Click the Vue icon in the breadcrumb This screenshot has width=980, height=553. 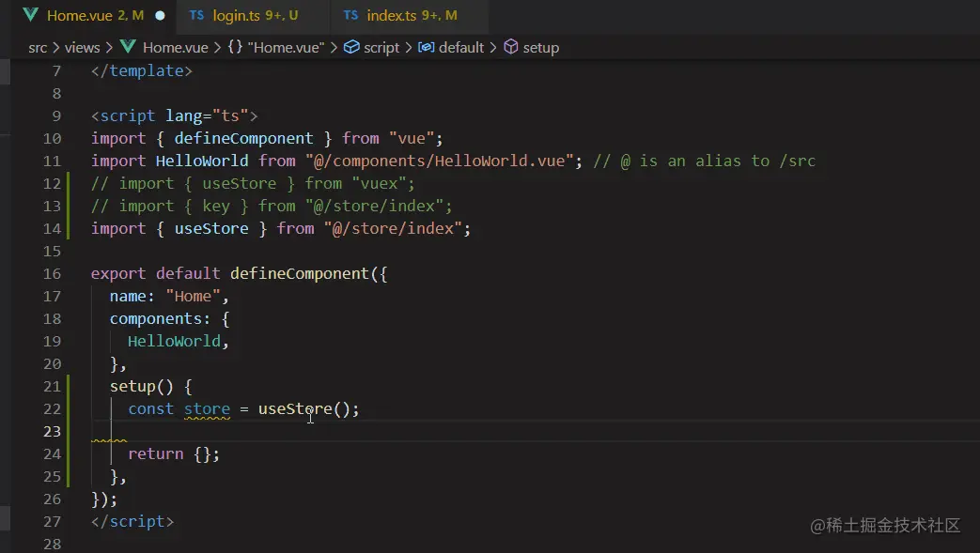click(x=128, y=47)
